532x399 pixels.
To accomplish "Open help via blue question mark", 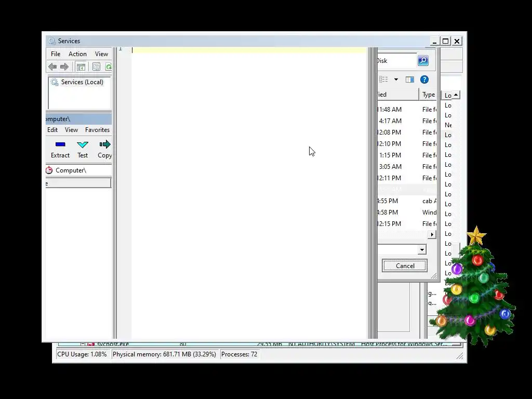I will pos(424,79).
